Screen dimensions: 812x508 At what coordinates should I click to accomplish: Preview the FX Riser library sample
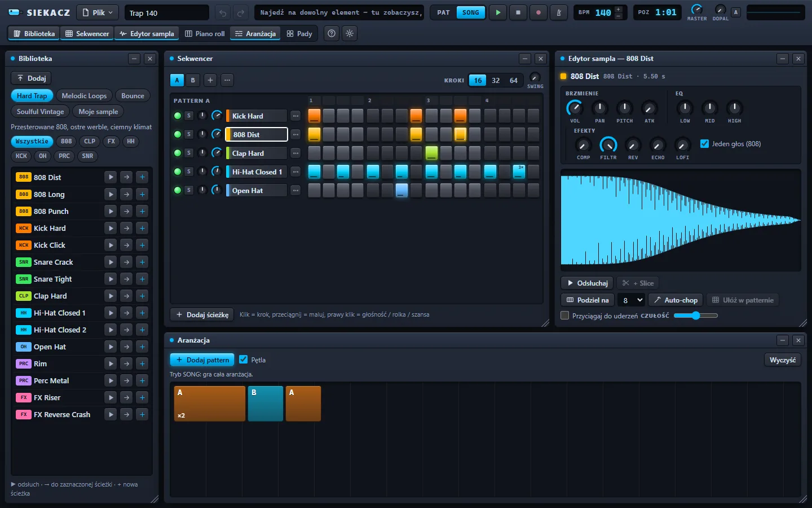111,397
